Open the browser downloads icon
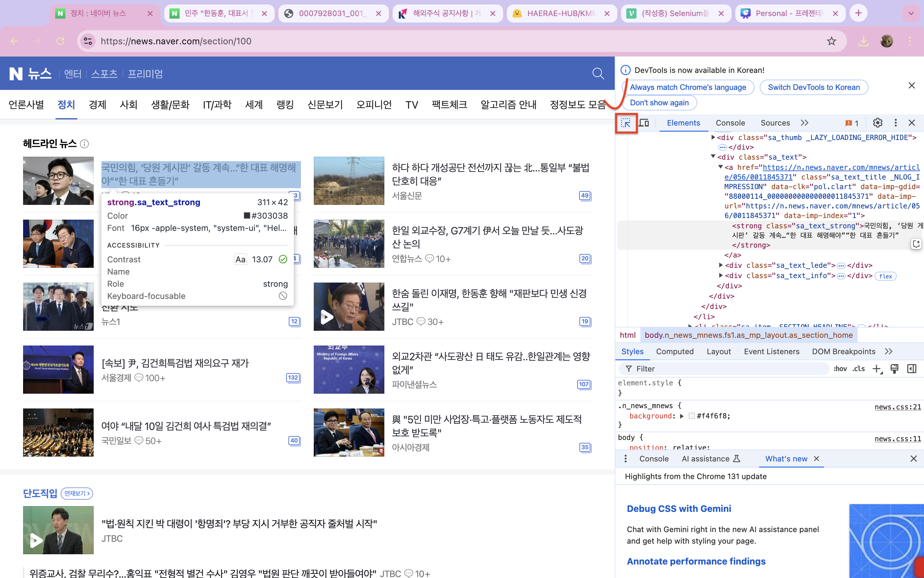Image resolution: width=924 pixels, height=578 pixels. [863, 41]
